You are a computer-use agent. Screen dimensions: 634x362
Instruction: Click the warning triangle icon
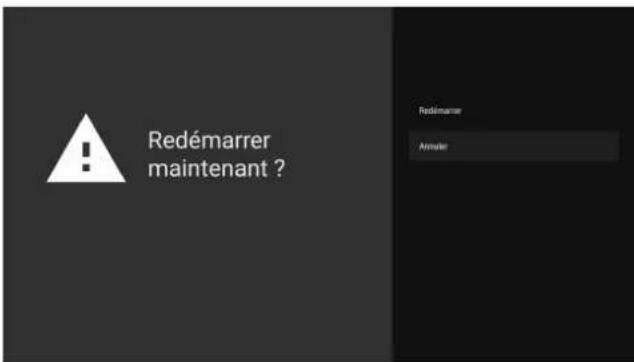86,148
